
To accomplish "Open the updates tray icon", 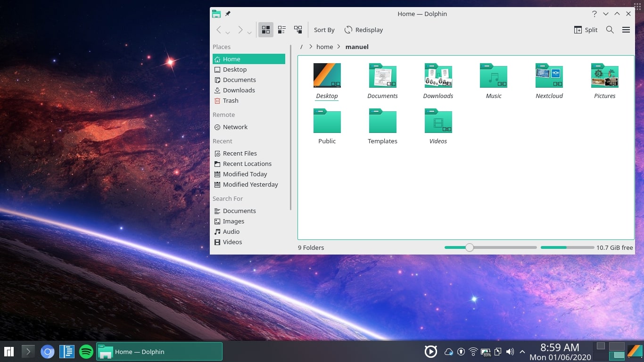I will tap(461, 352).
